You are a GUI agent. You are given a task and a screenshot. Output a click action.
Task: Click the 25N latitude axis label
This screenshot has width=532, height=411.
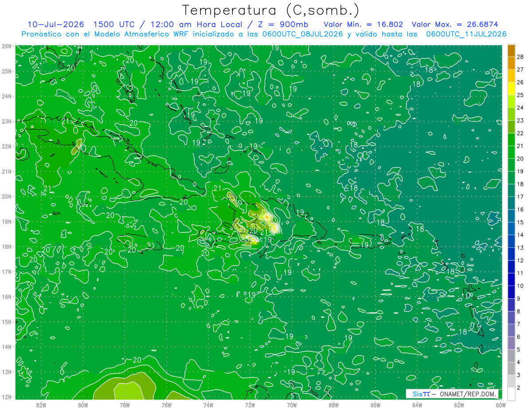[7, 71]
